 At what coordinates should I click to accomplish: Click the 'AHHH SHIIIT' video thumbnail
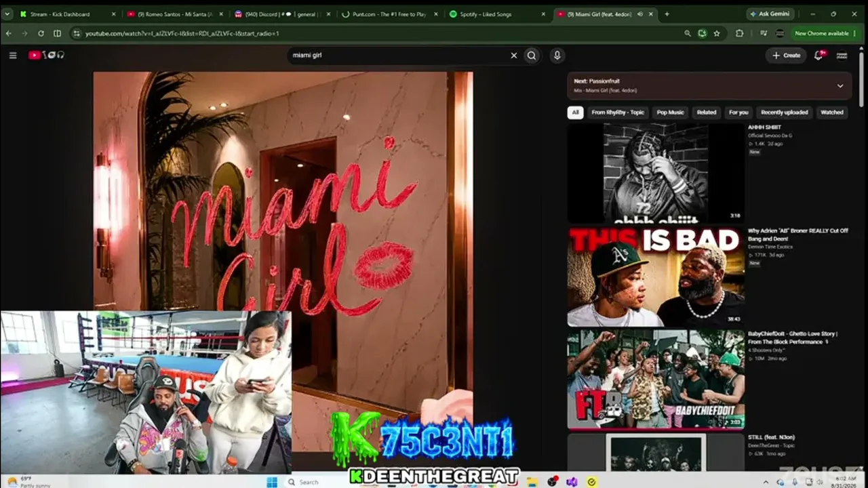tap(656, 173)
